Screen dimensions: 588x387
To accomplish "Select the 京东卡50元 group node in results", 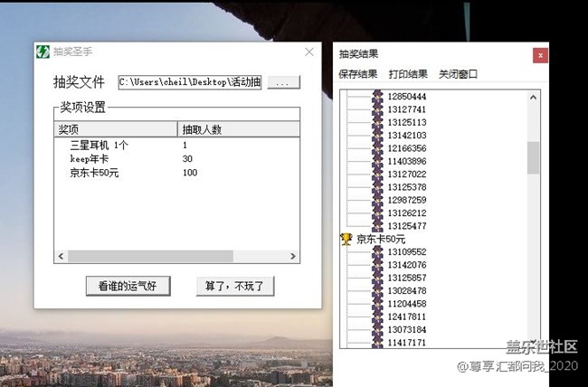I will pyautogui.click(x=381, y=239).
